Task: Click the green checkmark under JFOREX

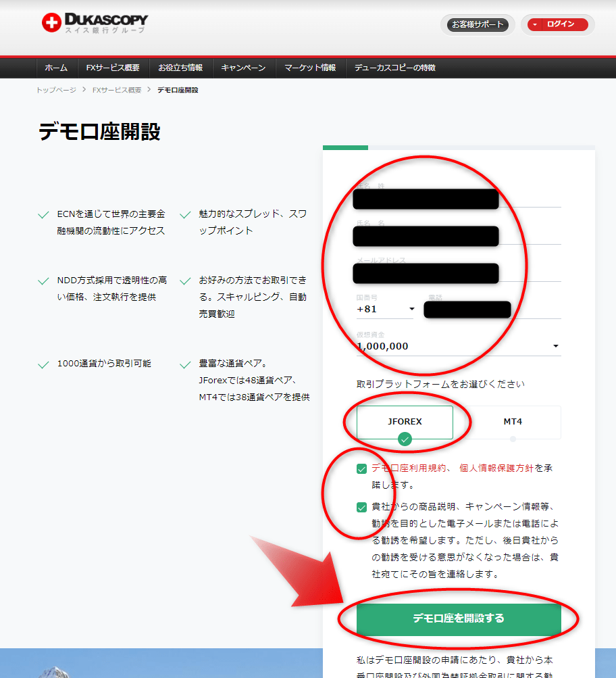Action: click(404, 439)
